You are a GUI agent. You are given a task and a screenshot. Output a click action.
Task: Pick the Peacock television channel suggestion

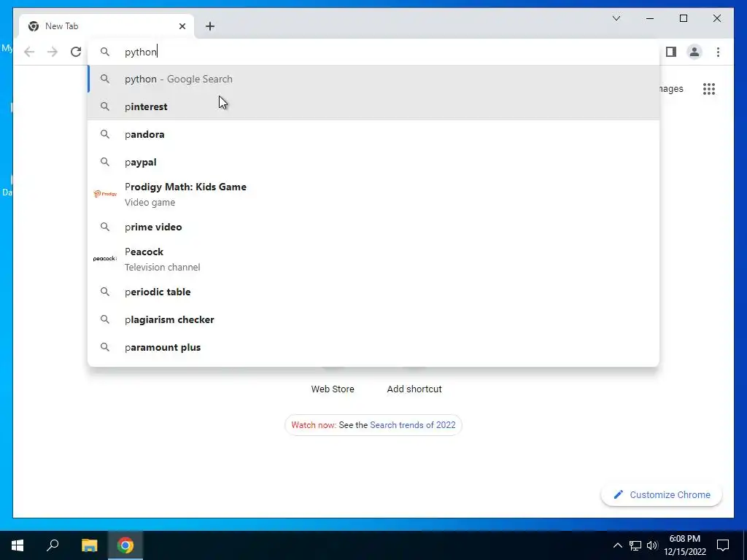tap(373, 259)
